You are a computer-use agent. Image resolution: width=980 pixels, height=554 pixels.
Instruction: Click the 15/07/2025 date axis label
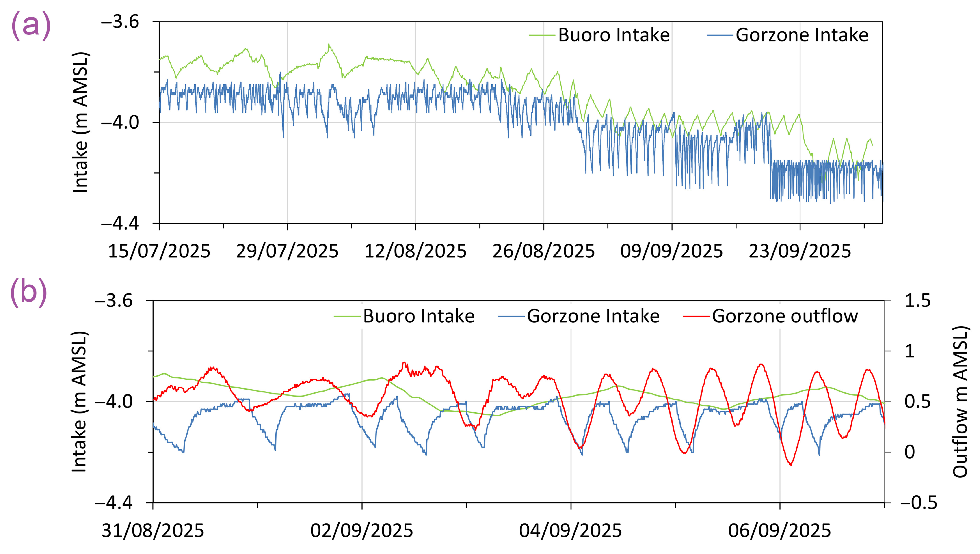[159, 252]
